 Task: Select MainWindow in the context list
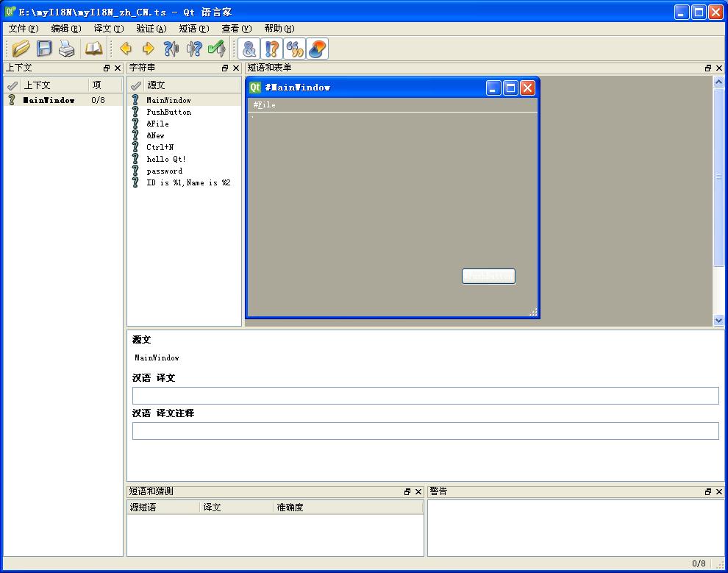(x=49, y=100)
